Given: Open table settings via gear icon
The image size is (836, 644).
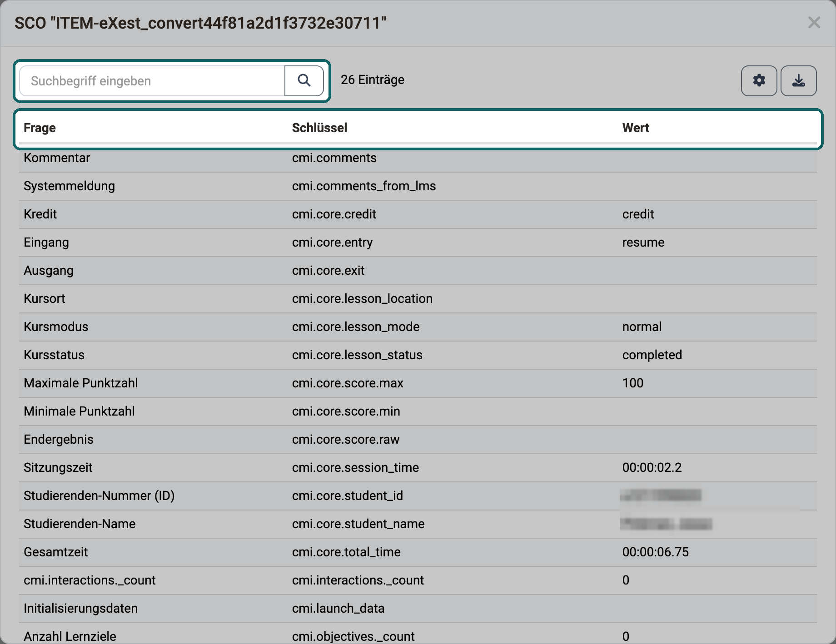Looking at the screenshot, I should pyautogui.click(x=759, y=81).
